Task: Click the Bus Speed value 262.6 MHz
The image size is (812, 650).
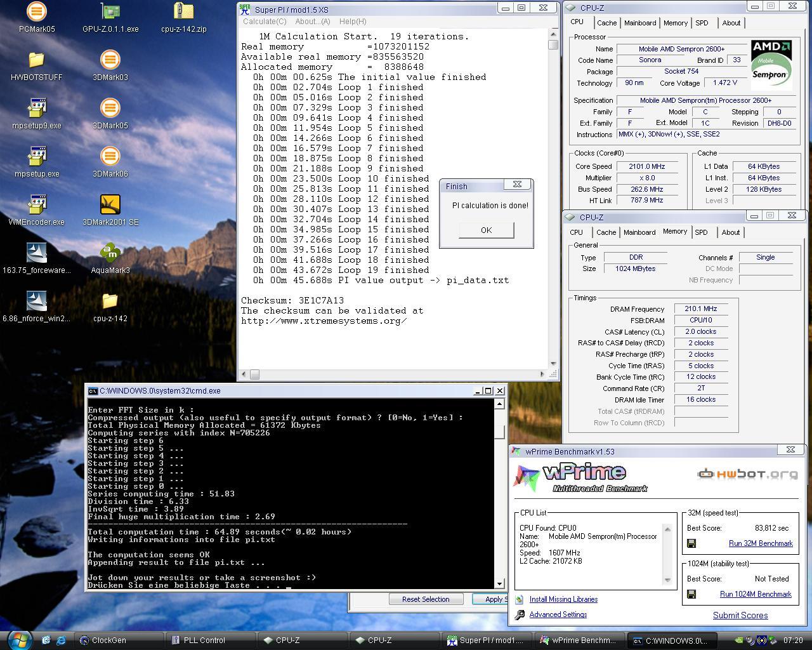Action: pos(646,189)
